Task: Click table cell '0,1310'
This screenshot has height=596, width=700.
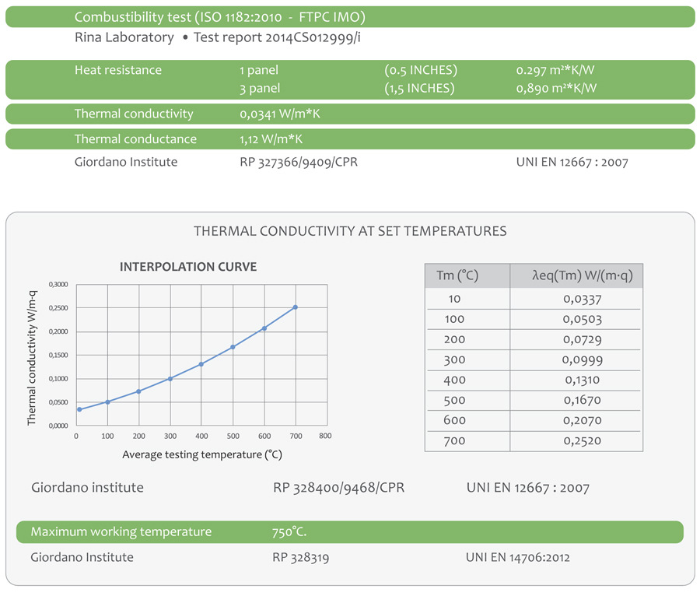Action: tap(582, 380)
